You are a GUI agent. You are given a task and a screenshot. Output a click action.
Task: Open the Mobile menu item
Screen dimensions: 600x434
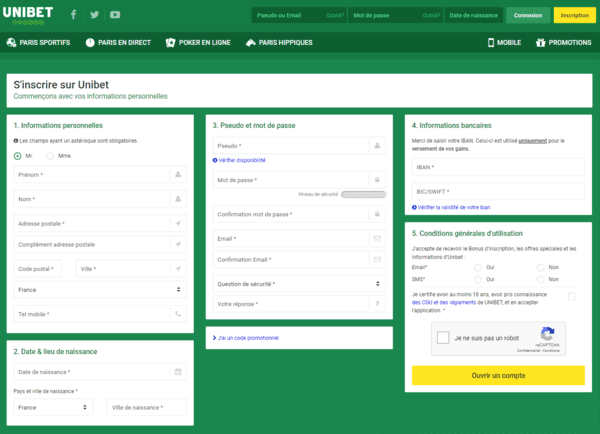[504, 42]
